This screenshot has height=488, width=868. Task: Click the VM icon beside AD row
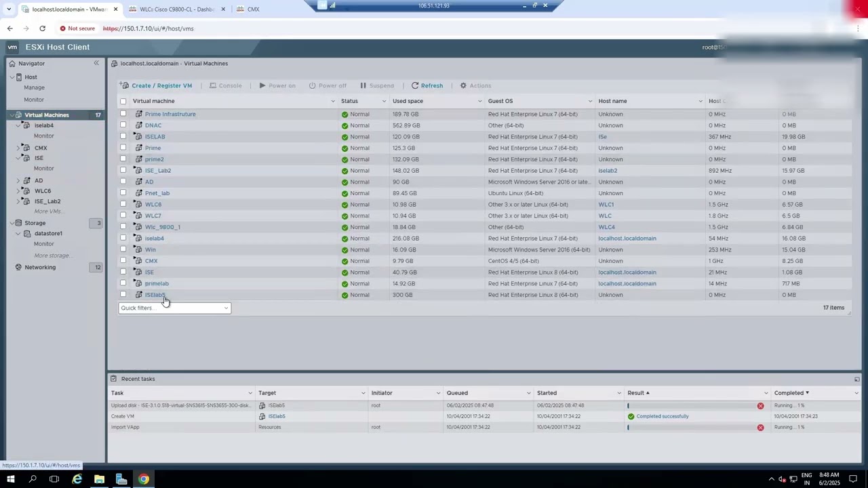138,182
